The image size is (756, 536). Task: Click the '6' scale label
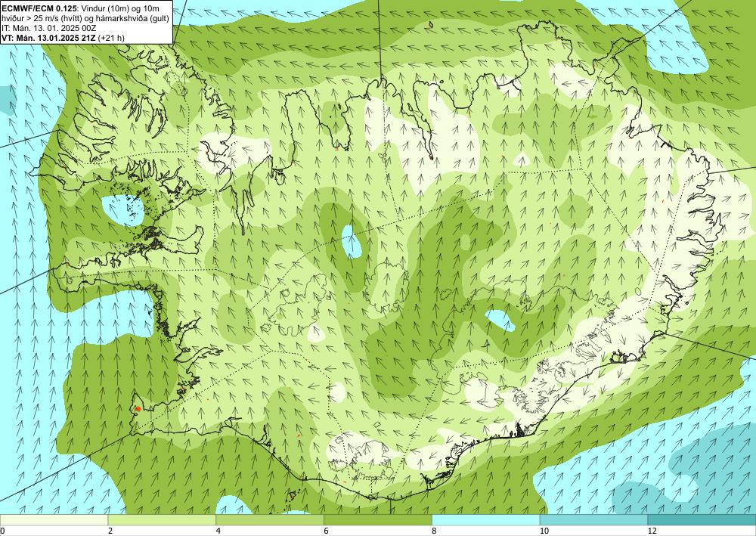click(327, 531)
